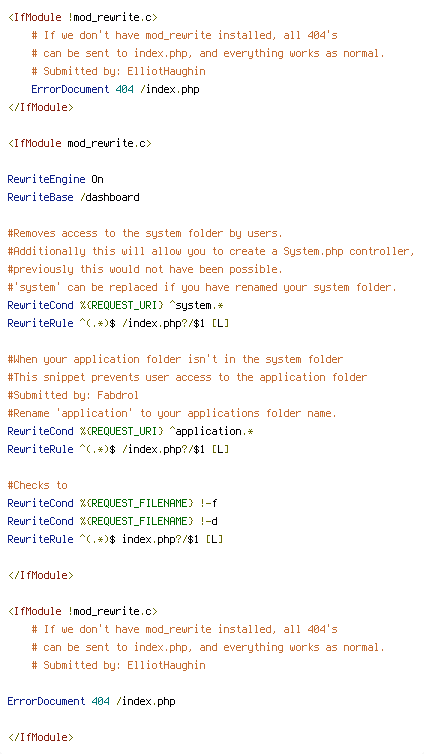Click the 'RewriteEngine On' directive
This screenshot has height=754, width=424.
pos(55,179)
